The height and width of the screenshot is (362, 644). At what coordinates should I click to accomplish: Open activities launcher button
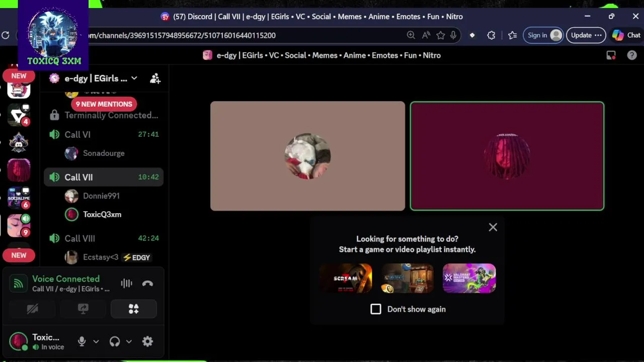(133, 309)
